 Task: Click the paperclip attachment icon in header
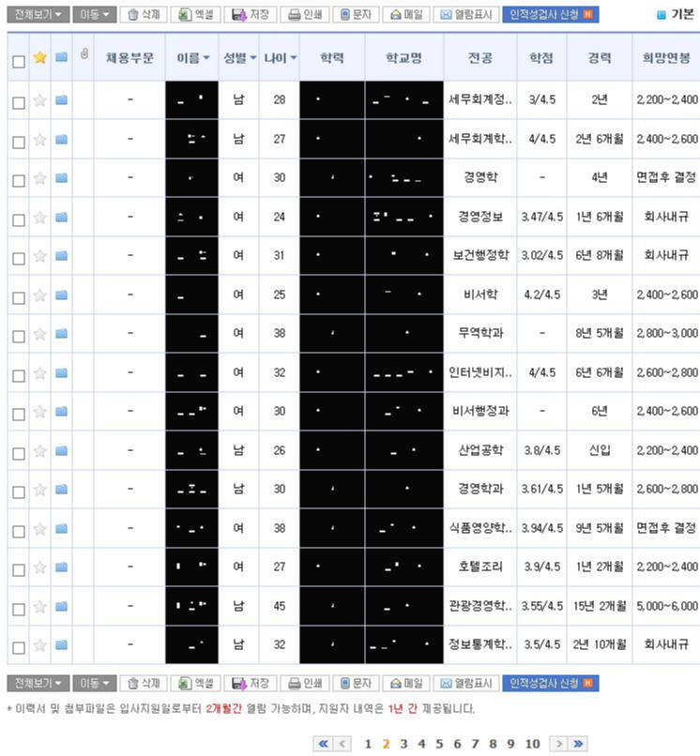pos(84,54)
